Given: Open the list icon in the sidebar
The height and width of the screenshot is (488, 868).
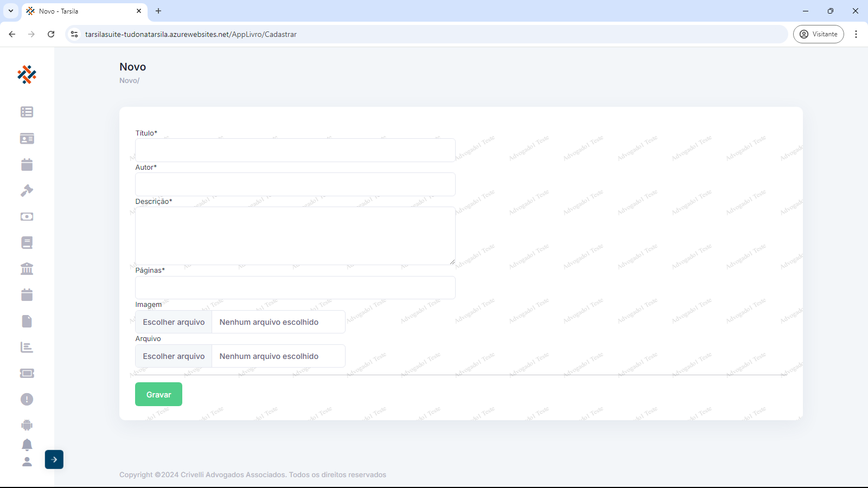Looking at the screenshot, I should pyautogui.click(x=27, y=112).
